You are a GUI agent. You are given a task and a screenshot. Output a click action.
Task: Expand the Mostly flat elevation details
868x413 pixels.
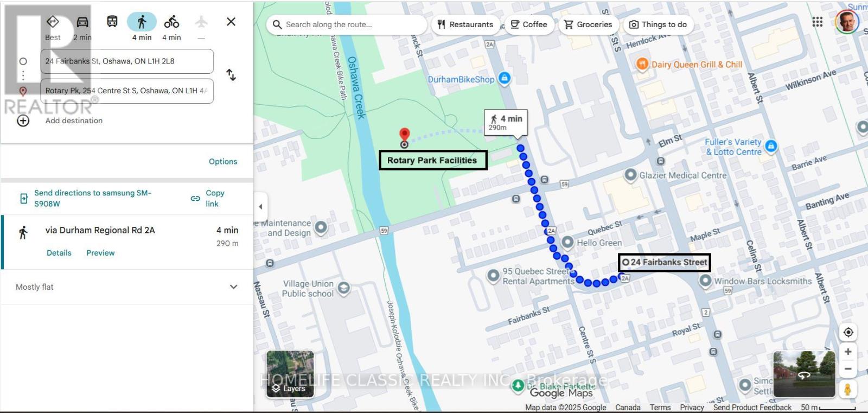pyautogui.click(x=233, y=287)
